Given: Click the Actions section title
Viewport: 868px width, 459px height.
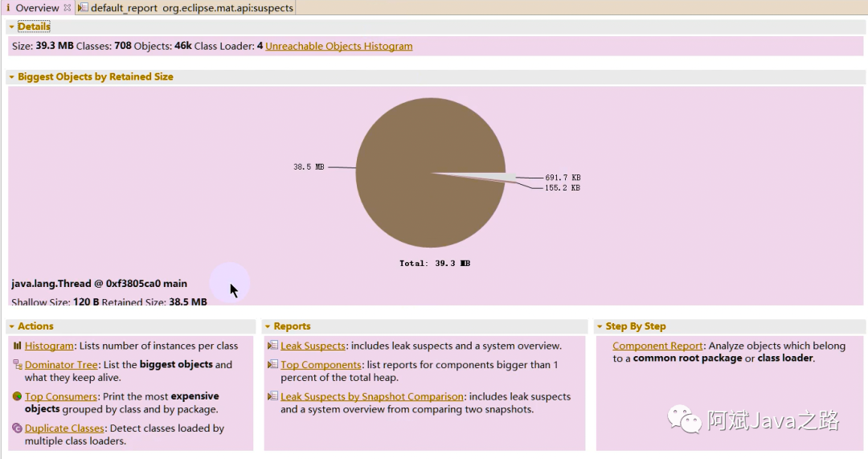Looking at the screenshot, I should click(35, 326).
